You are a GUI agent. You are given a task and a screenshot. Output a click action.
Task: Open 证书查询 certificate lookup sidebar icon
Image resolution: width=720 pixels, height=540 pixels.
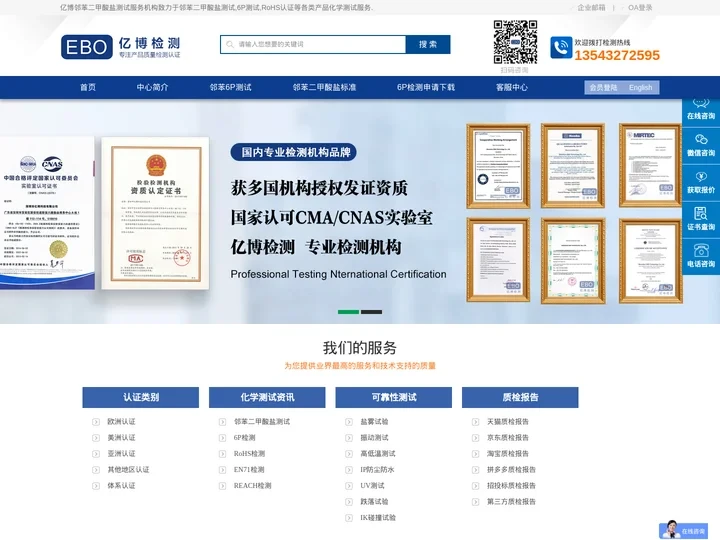coord(701,219)
